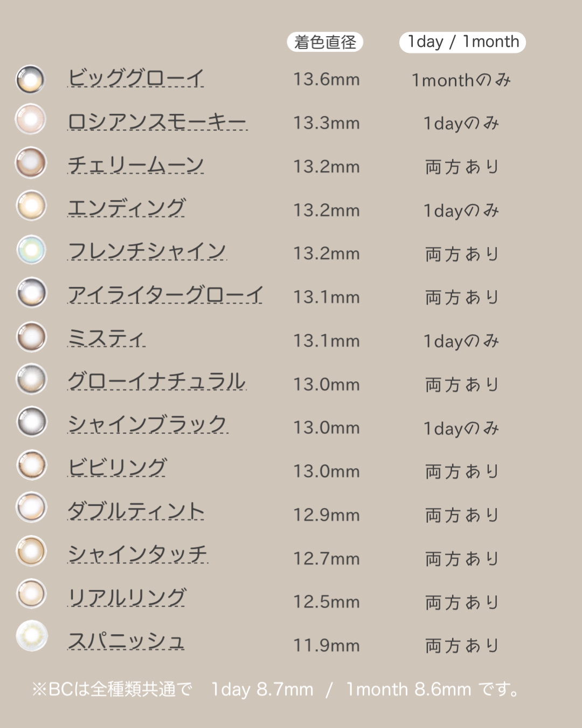Click the 1day / 1month header label

(462, 42)
